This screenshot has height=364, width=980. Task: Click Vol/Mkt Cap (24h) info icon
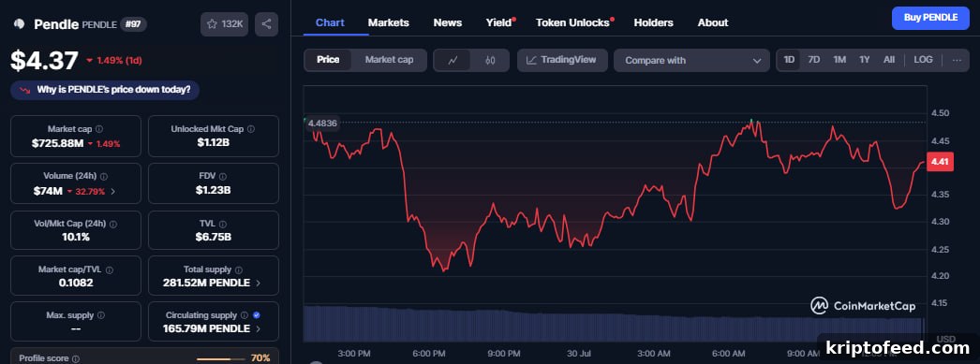[113, 224]
